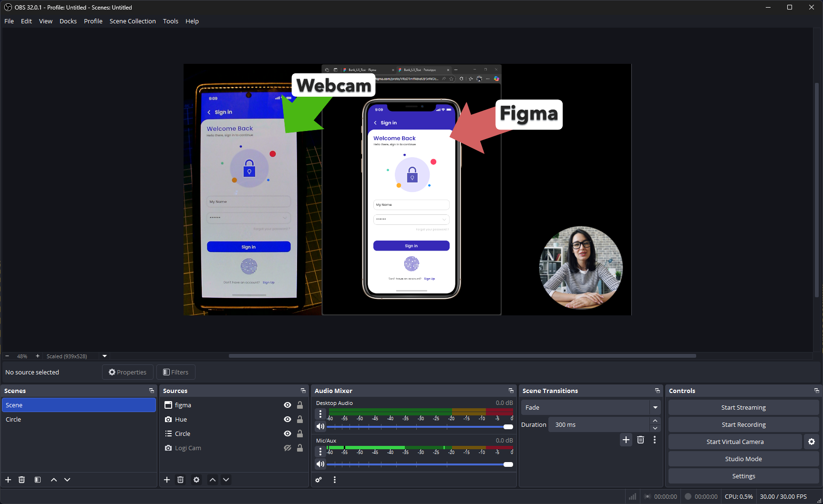
Task: Hide the figma source with eye icon
Action: coord(288,405)
